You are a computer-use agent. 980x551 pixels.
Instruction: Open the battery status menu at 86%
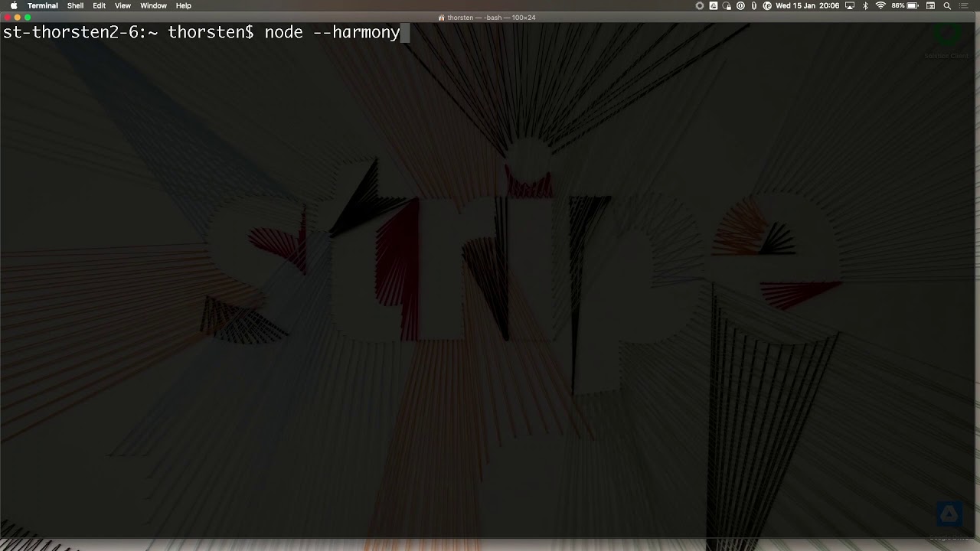click(x=905, y=5)
